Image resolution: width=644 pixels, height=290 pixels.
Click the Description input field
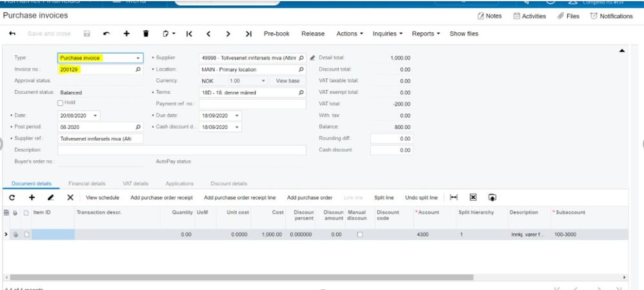(x=182, y=150)
